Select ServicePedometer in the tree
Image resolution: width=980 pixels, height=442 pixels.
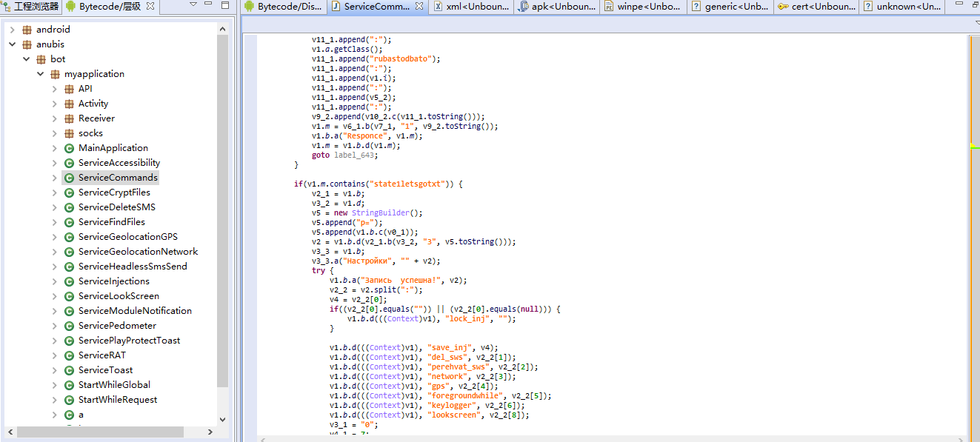[x=117, y=326]
